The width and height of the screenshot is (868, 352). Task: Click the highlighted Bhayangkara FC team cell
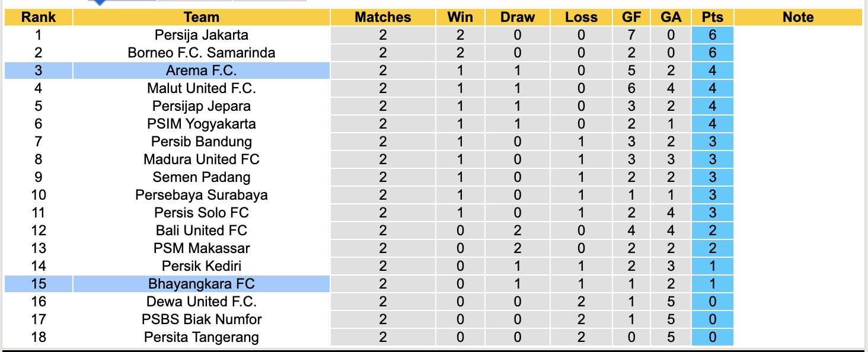201,284
